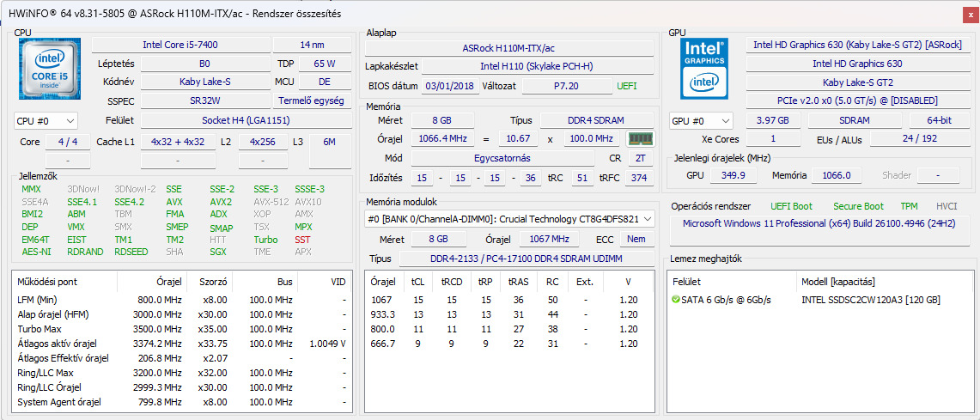Click the Microsoft Windows 11 Professional build text

[x=821, y=223]
